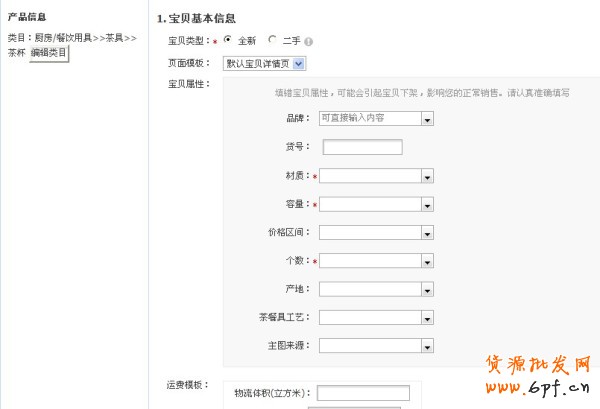Click inside the 个数 combo box field

(x=370, y=262)
